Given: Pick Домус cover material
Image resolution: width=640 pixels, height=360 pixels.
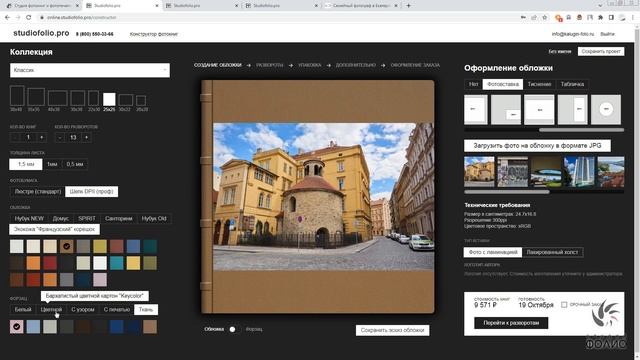Looking at the screenshot, I should click(61, 218).
